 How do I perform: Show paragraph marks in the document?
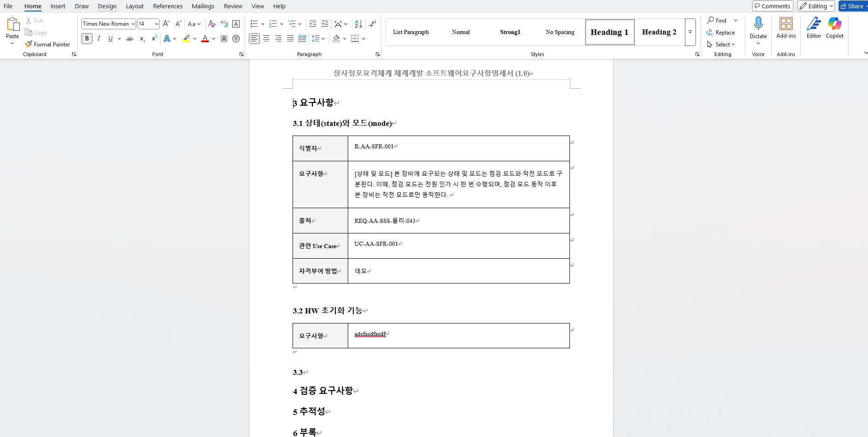(x=372, y=23)
